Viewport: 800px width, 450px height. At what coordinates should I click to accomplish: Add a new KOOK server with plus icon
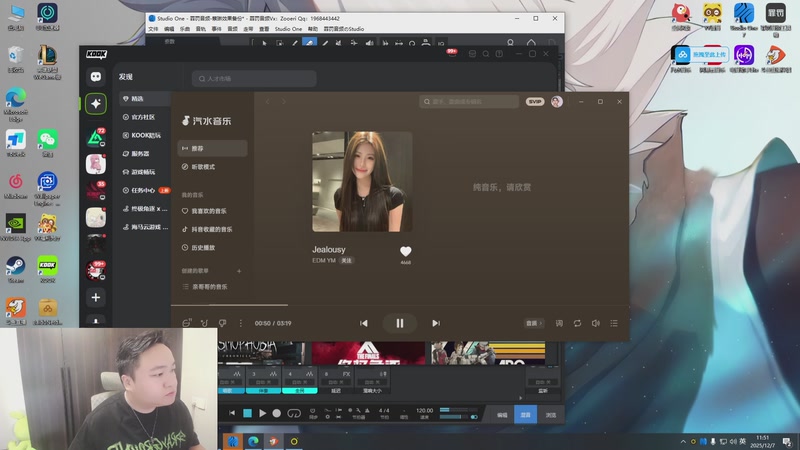pos(95,297)
